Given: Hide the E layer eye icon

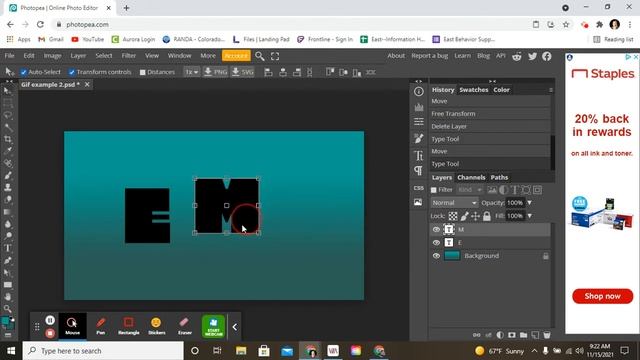Looking at the screenshot, I should tap(436, 242).
